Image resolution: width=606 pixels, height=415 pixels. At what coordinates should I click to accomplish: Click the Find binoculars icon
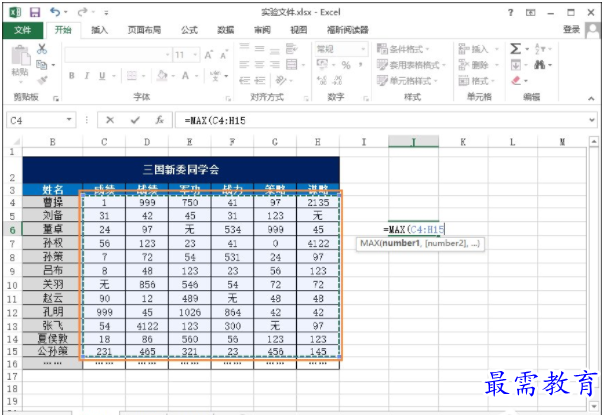[540, 65]
